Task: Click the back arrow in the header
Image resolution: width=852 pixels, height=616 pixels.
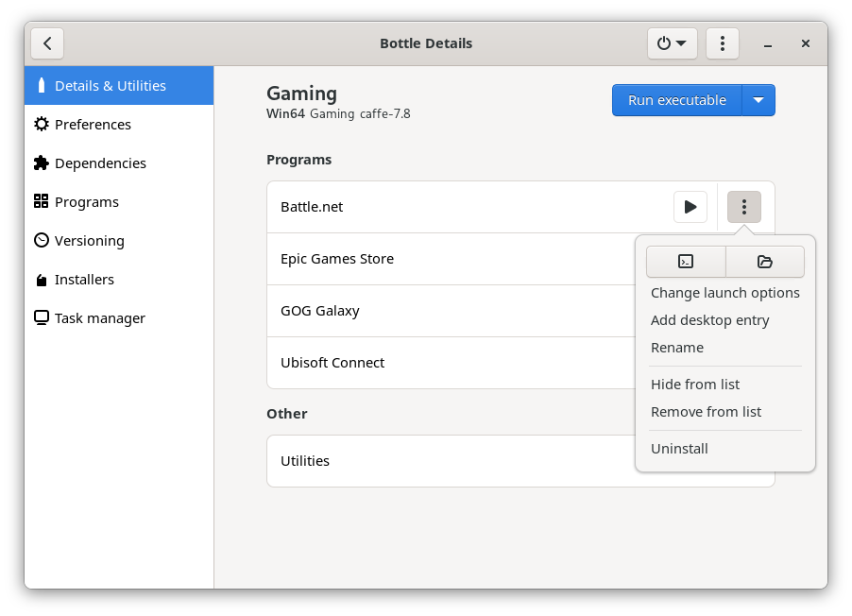Action: (x=47, y=43)
